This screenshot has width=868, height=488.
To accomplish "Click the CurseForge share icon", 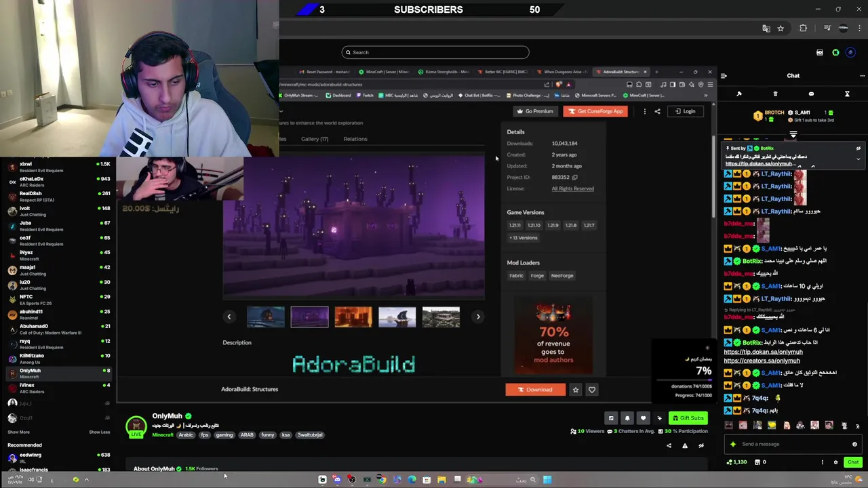I will (657, 111).
